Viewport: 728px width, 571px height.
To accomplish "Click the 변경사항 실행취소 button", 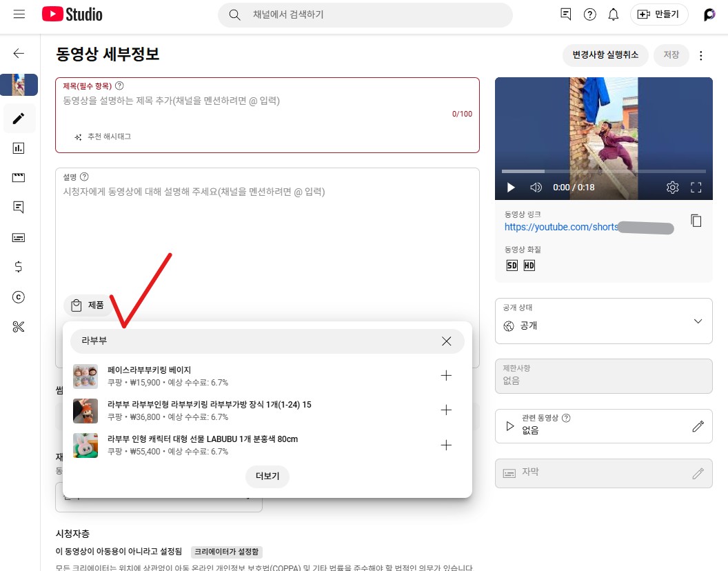I will pyautogui.click(x=605, y=55).
